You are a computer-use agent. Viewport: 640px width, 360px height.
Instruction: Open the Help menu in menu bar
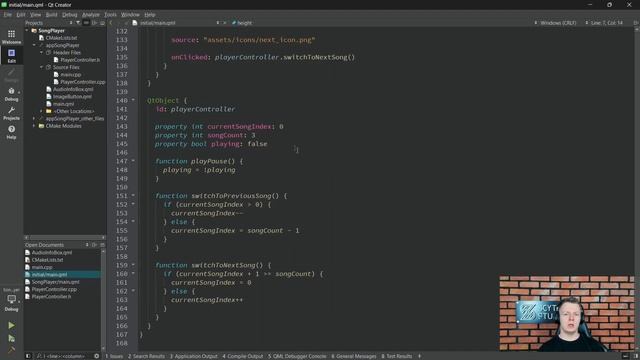pyautogui.click(x=150, y=14)
